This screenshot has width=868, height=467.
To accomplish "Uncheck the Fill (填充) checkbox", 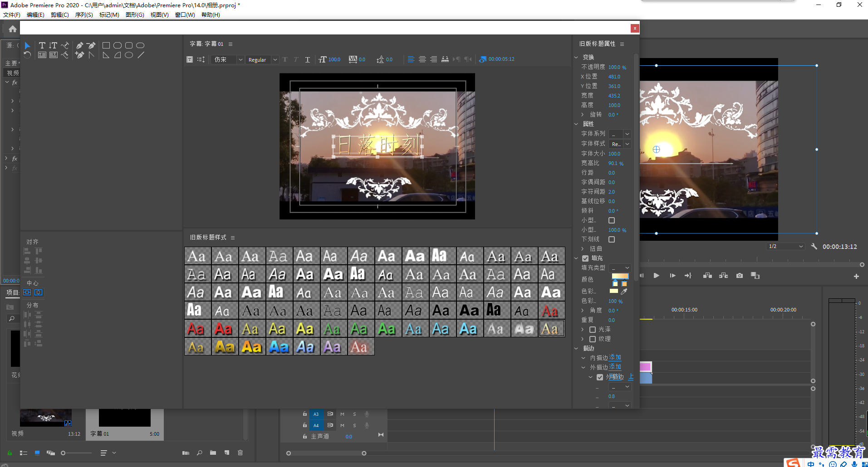I will pyautogui.click(x=585, y=258).
